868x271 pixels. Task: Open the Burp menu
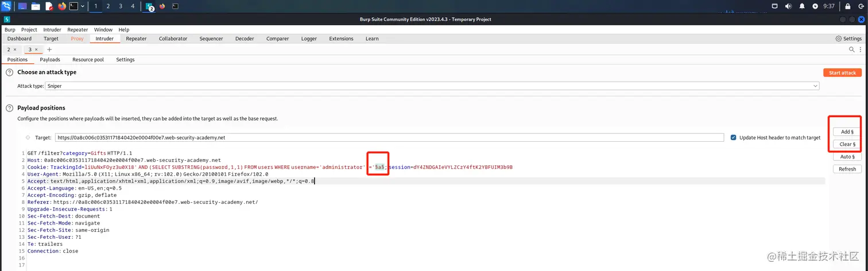tap(10, 29)
